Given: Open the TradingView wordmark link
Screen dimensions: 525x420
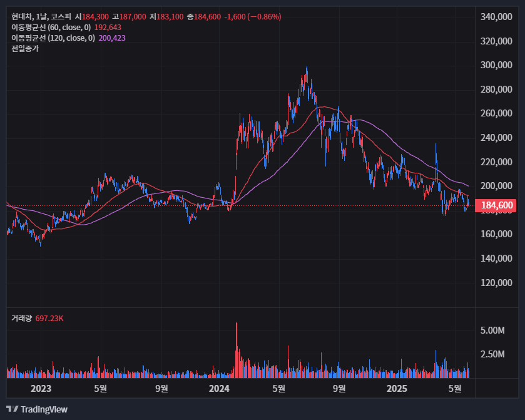Looking at the screenshot, I should 44,409.
